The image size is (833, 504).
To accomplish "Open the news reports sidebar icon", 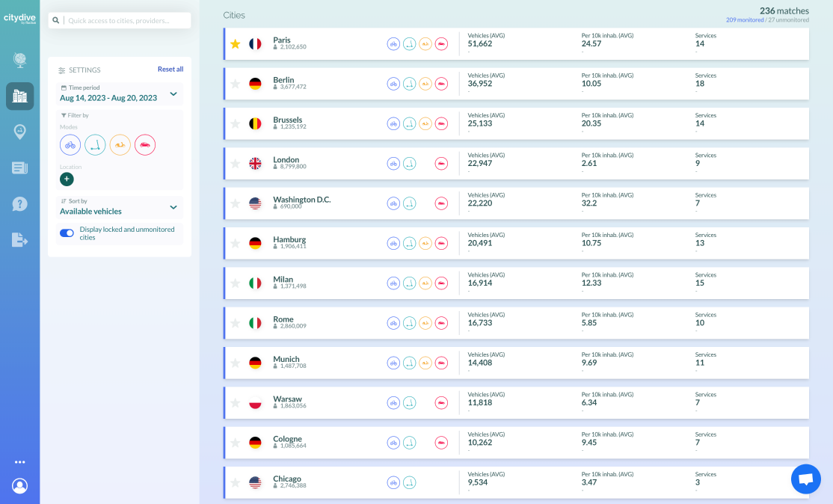I will pyautogui.click(x=19, y=168).
